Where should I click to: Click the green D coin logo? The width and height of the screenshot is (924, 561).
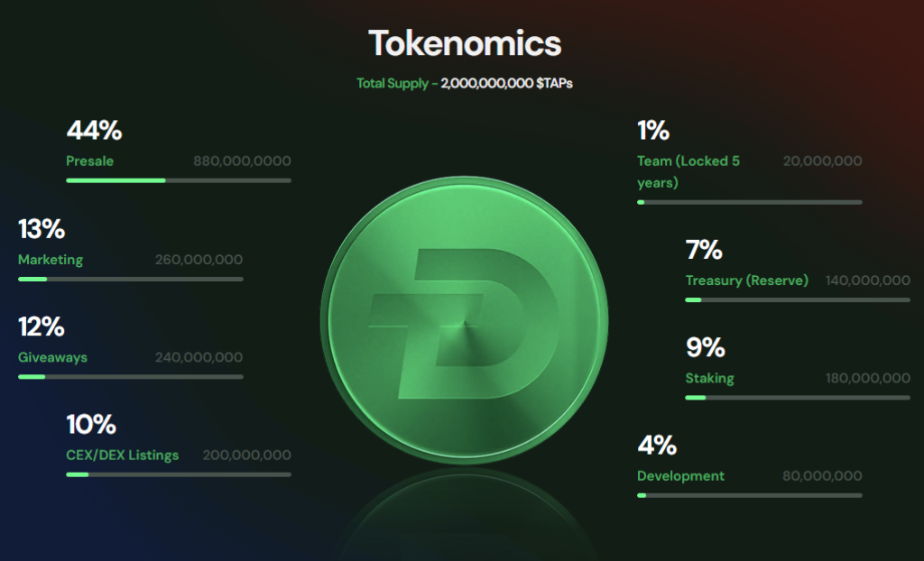pos(464,322)
